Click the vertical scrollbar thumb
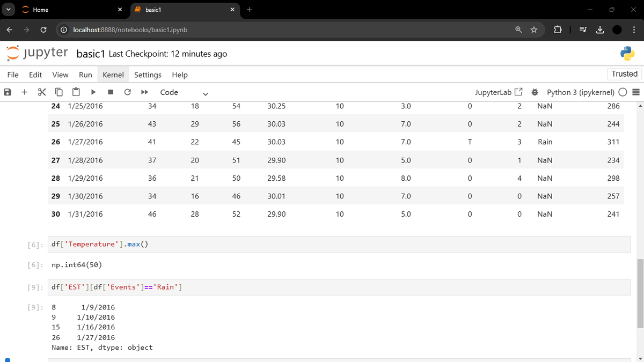Screen dimensions: 644x362 click(640, 293)
